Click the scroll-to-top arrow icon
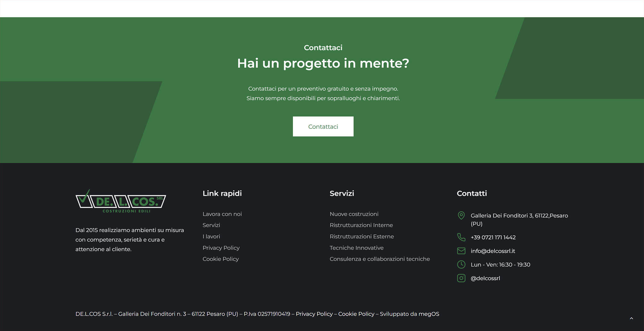Viewport: 644px width, 331px height. pyautogui.click(x=631, y=318)
